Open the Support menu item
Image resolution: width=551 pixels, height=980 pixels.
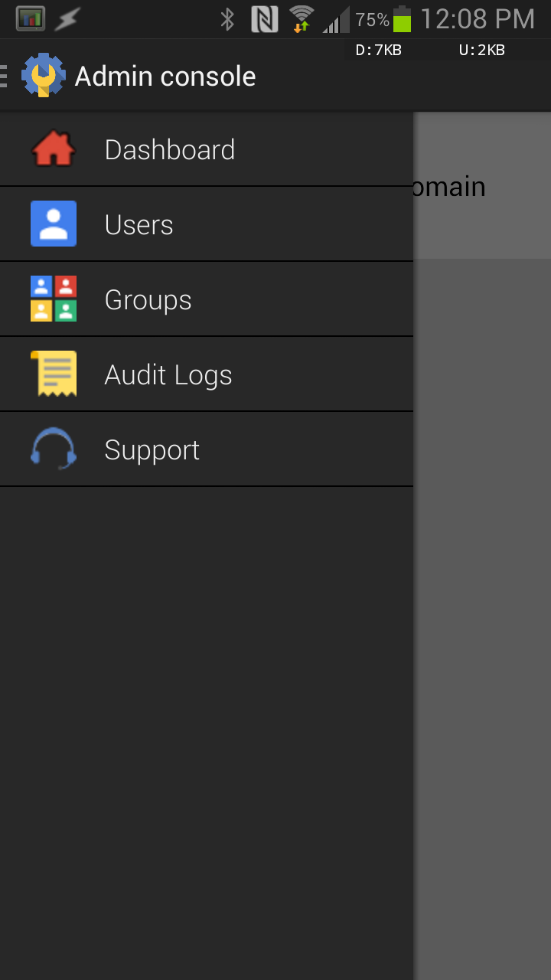pyautogui.click(x=207, y=449)
